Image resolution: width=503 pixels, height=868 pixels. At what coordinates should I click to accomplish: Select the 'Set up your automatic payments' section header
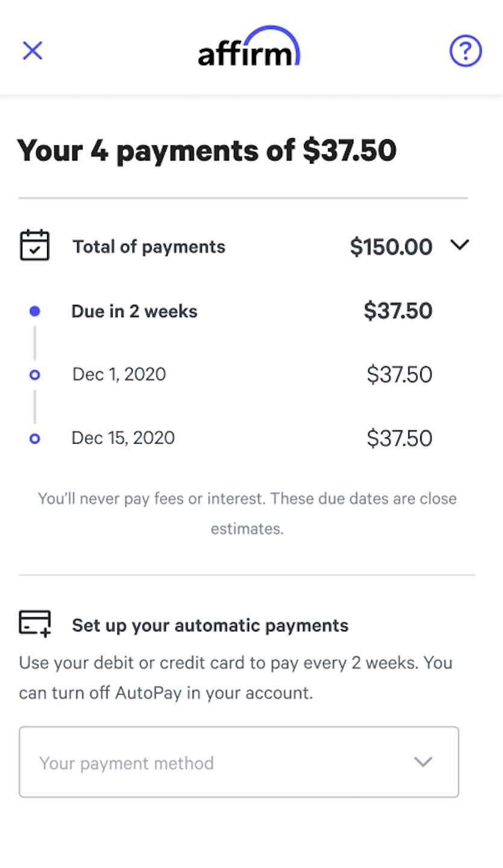pyautogui.click(x=209, y=625)
